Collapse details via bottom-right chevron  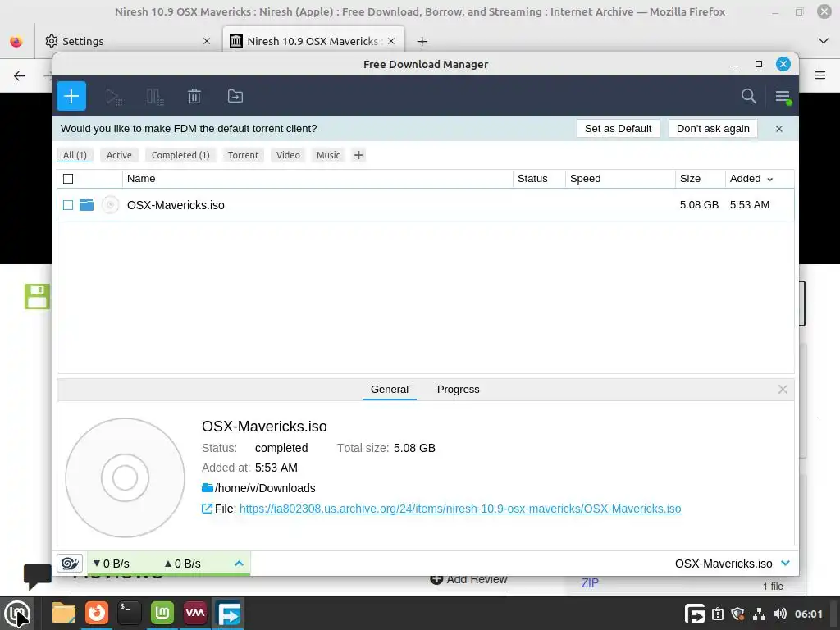(x=785, y=563)
